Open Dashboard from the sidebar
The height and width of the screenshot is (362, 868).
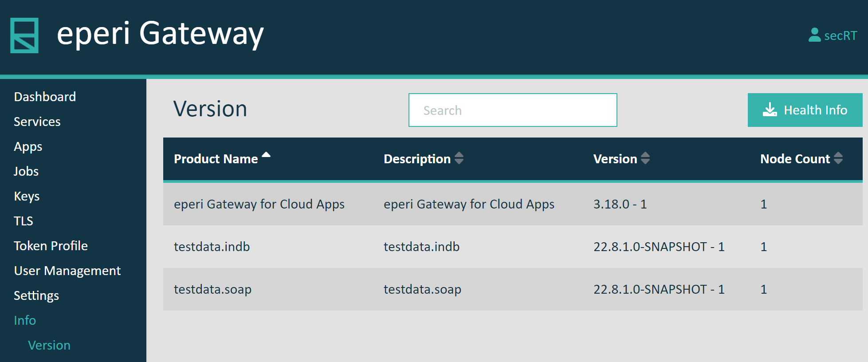tap(45, 97)
